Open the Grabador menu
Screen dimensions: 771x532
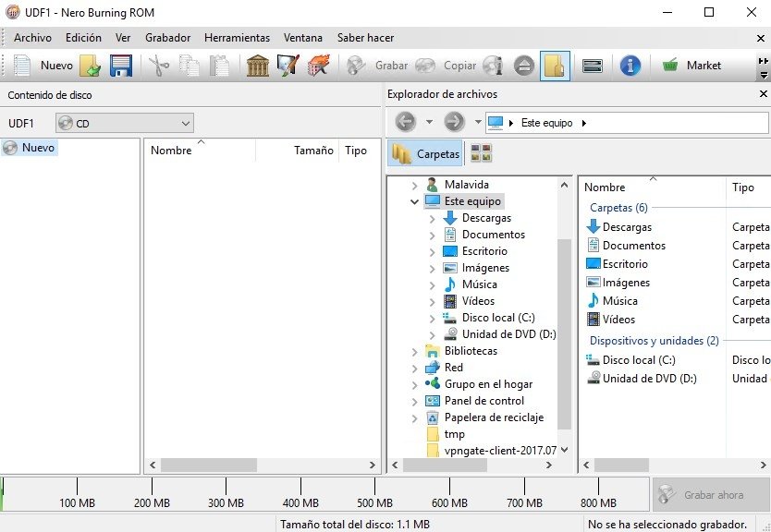pyautogui.click(x=167, y=38)
